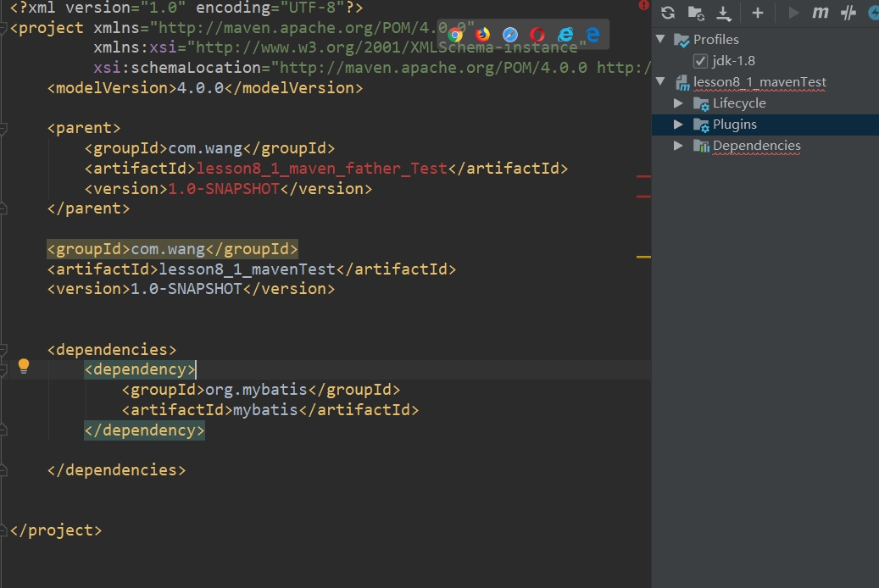
Task: Collapse the Profiles tree node
Action: (x=660, y=39)
